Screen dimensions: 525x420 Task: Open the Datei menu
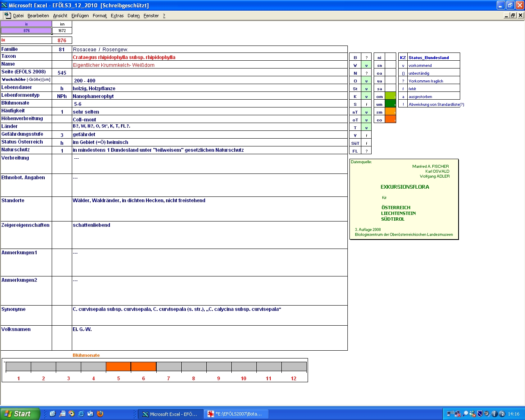coord(18,16)
